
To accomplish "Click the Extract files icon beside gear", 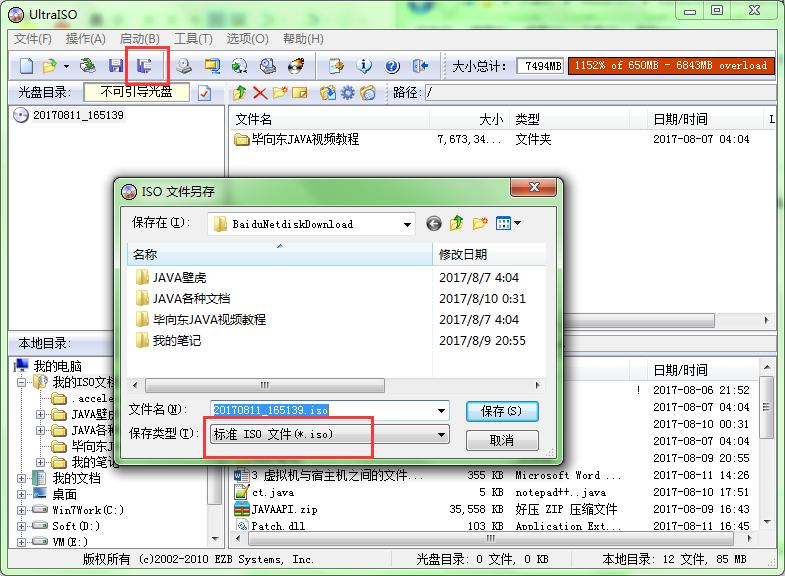I will click(328, 93).
